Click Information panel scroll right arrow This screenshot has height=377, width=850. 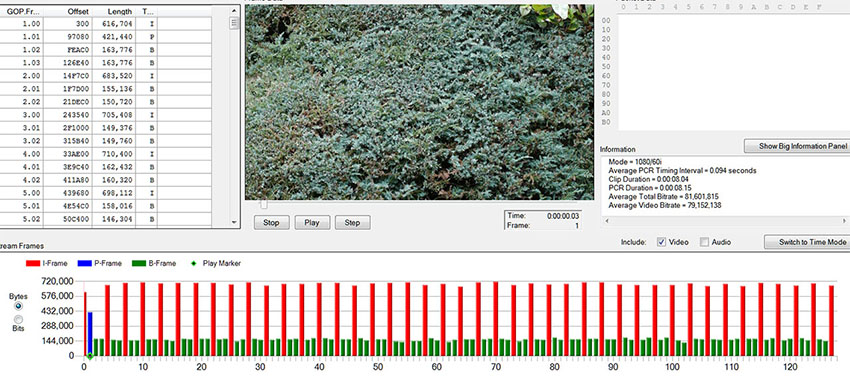(844, 221)
